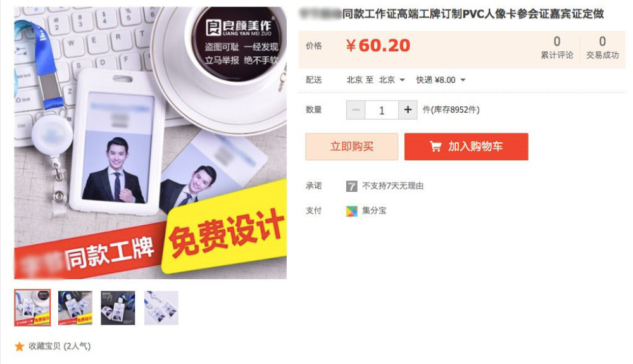Increase quantity with the plus button

coord(408,110)
